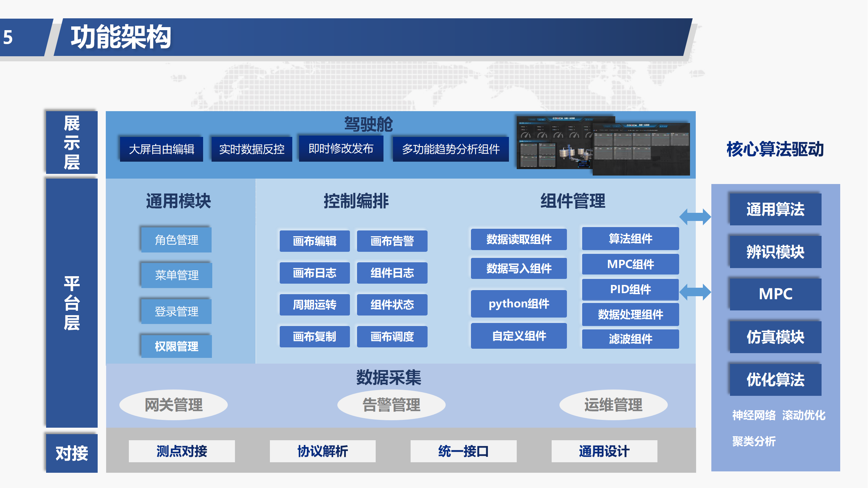The height and width of the screenshot is (488, 868).
Task: Click the 多功能趋势分析组件 box
Action: coord(451,149)
